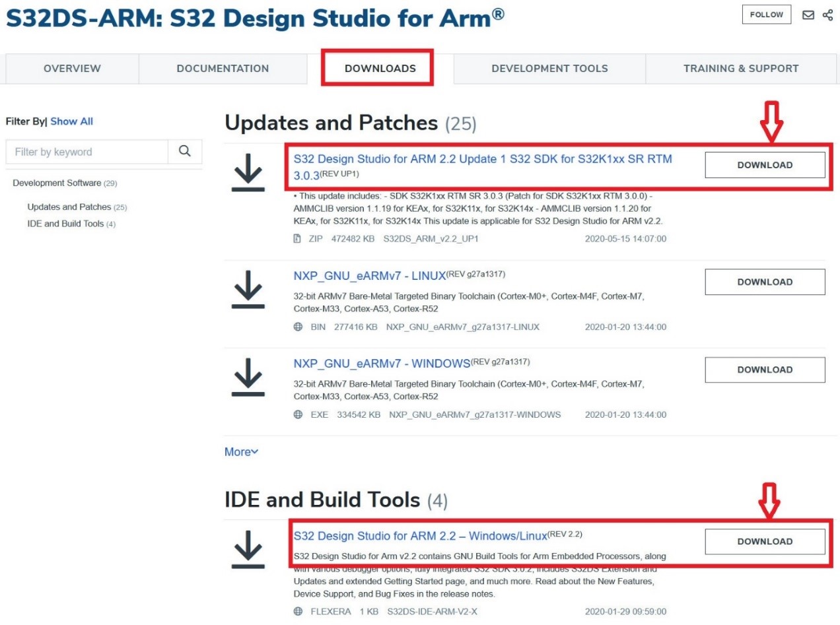Click the Follow button
This screenshot has height=625, width=840.
tap(766, 15)
